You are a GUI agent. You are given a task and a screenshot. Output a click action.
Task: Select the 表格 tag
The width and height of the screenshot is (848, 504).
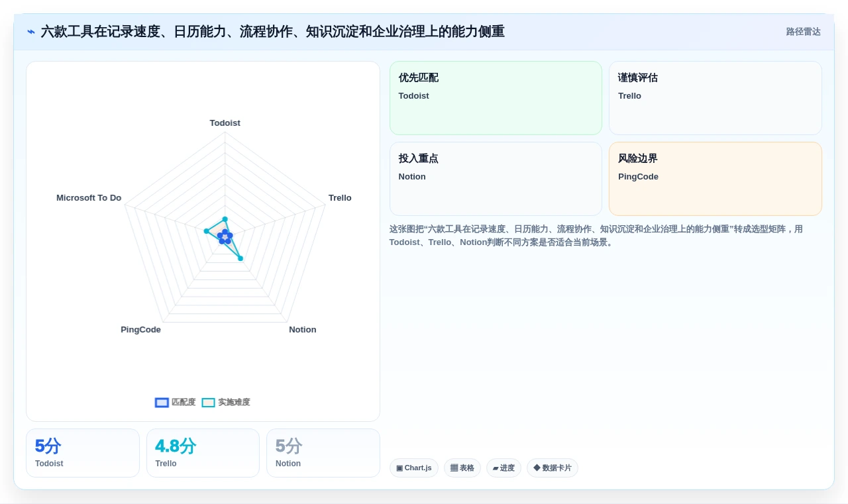[462, 468]
